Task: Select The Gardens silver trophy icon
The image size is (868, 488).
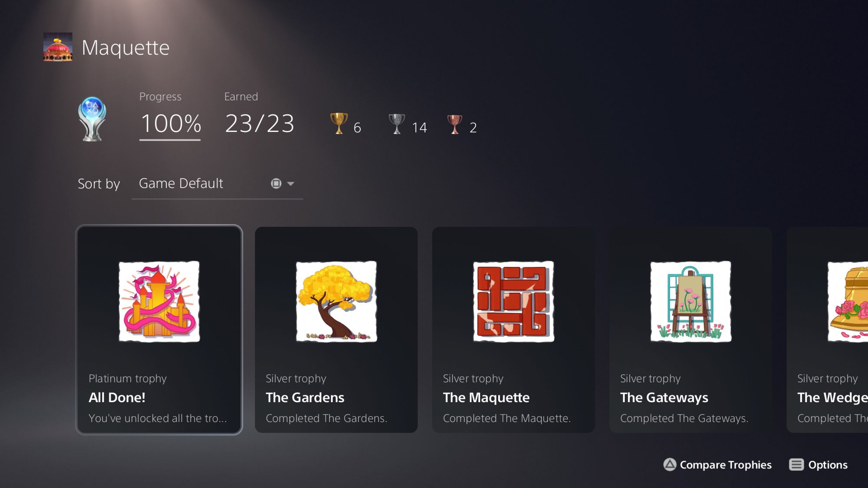Action: click(x=335, y=301)
